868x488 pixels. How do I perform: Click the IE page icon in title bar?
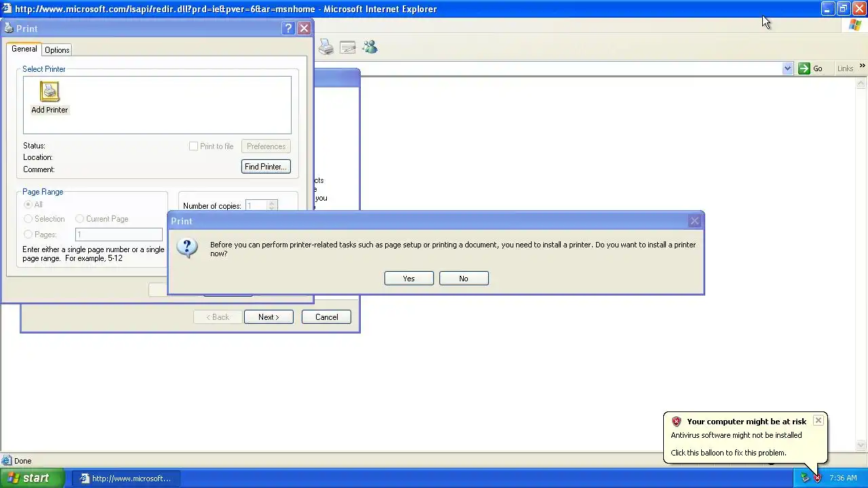coord(7,9)
